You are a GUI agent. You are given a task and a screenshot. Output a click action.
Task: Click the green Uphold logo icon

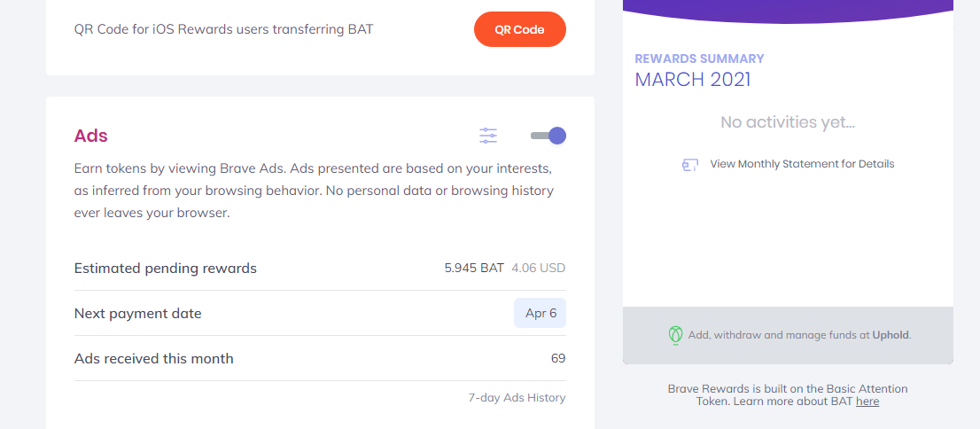[675, 335]
